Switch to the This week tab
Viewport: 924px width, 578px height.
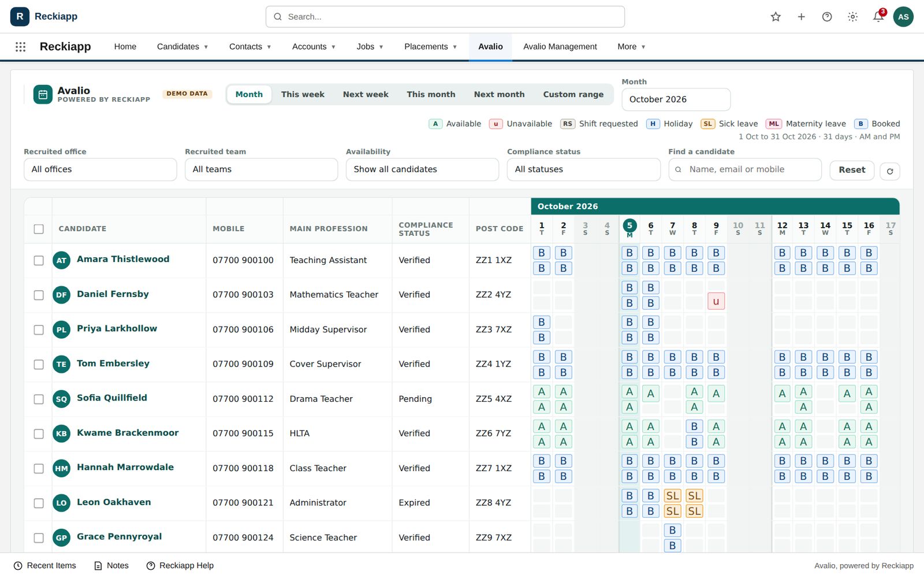[303, 94]
